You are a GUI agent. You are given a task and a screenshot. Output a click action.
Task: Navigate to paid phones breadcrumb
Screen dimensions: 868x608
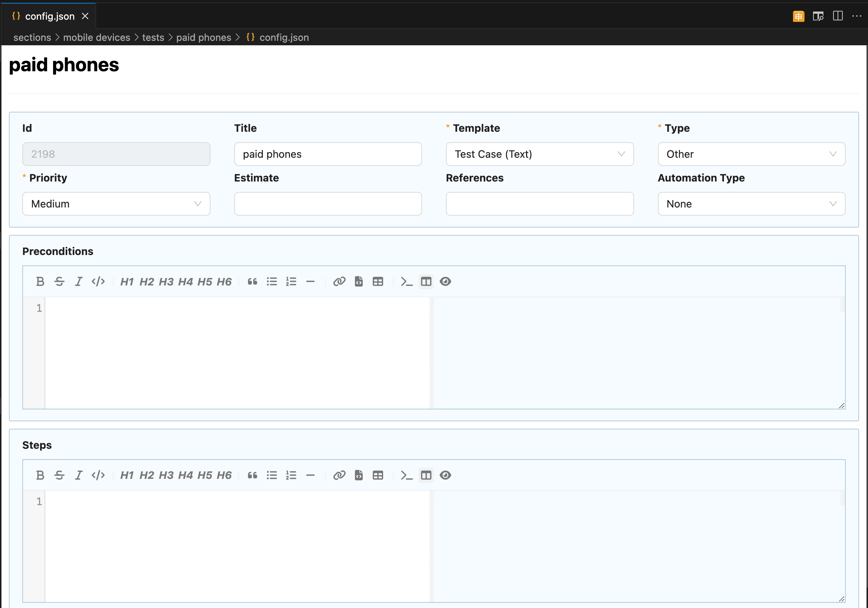tap(203, 37)
